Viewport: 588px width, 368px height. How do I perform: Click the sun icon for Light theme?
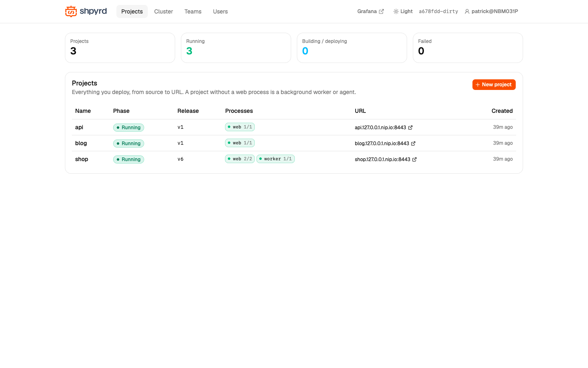click(x=396, y=11)
